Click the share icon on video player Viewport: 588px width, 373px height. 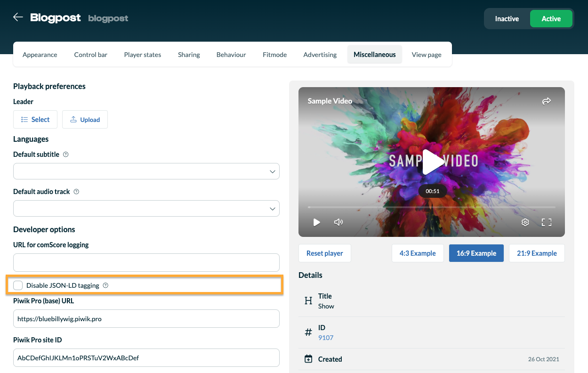(x=546, y=101)
